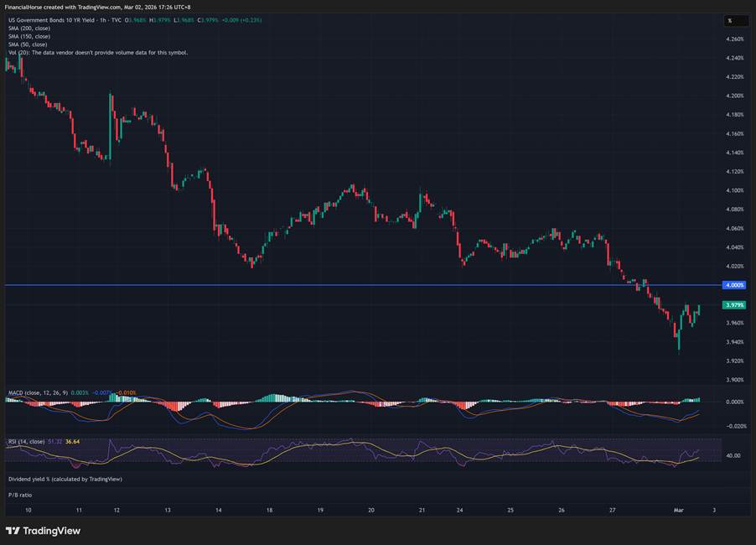Click the Vol (20) indicator legend
Screen dimensions: 756x545
pyautogui.click(x=97, y=52)
